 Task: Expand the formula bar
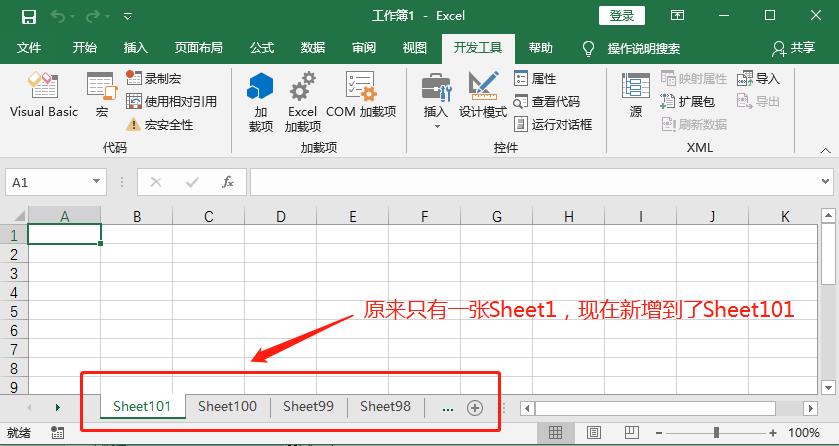pos(826,182)
